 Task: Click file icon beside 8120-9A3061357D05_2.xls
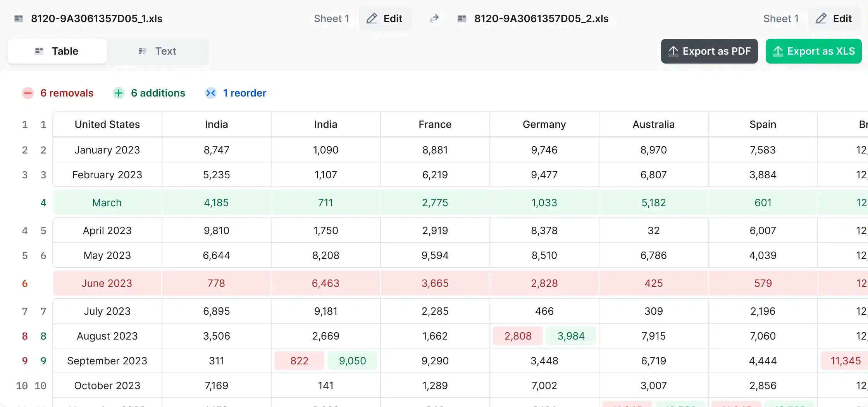pos(462,19)
